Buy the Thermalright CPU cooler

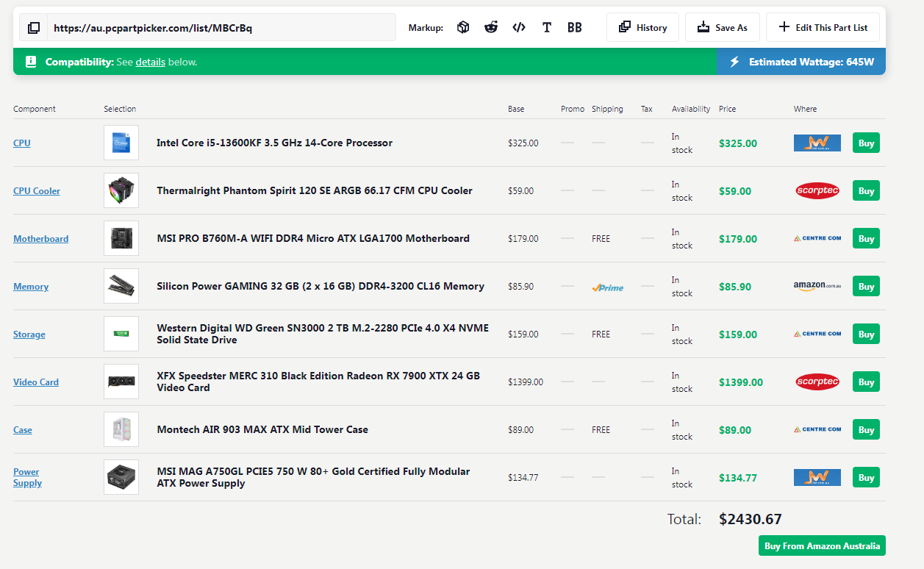coord(866,190)
